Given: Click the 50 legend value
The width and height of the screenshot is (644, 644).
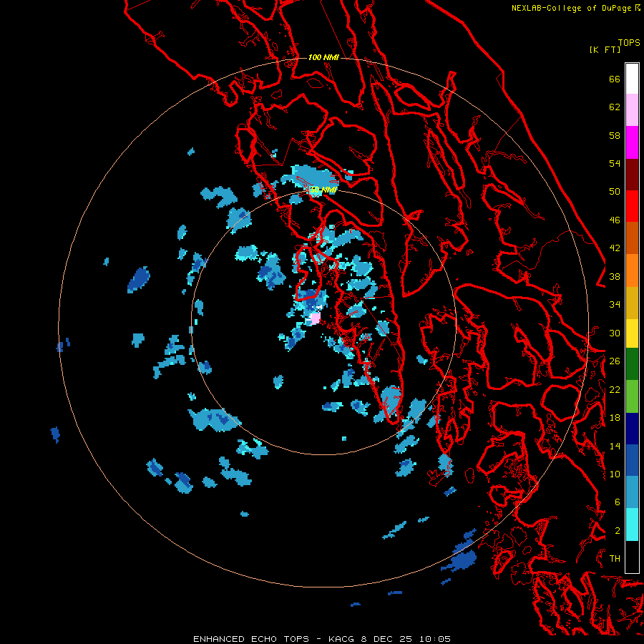Looking at the screenshot, I should coord(615,191).
